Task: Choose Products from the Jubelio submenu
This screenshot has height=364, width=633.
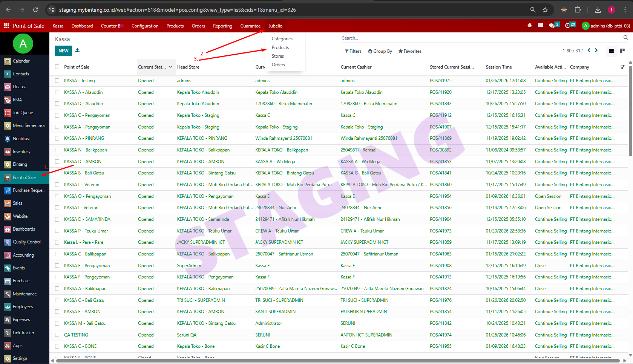Action: pyautogui.click(x=280, y=47)
